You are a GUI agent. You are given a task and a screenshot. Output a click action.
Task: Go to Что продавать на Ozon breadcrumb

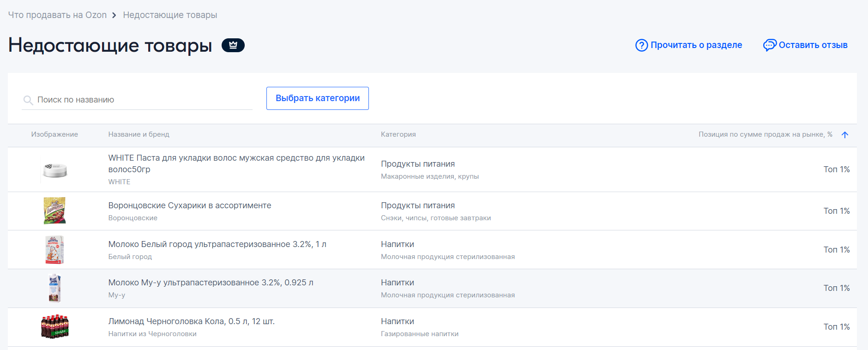pos(57,15)
